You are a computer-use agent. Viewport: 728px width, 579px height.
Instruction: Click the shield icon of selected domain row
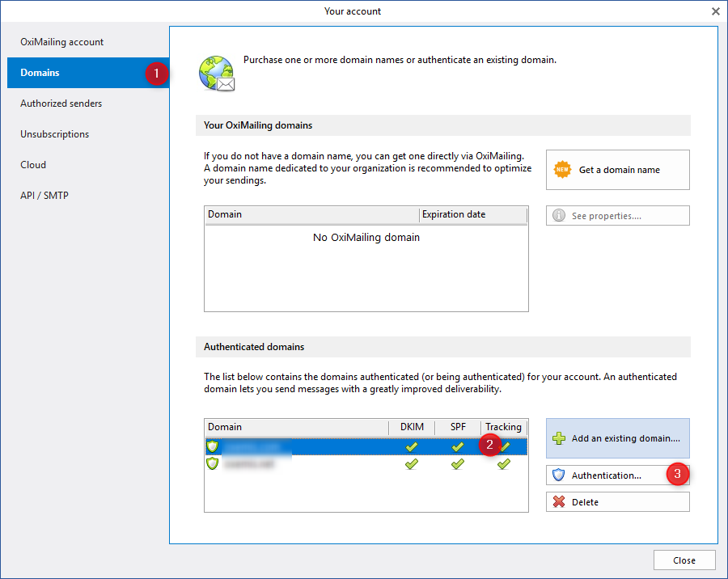pos(213,446)
